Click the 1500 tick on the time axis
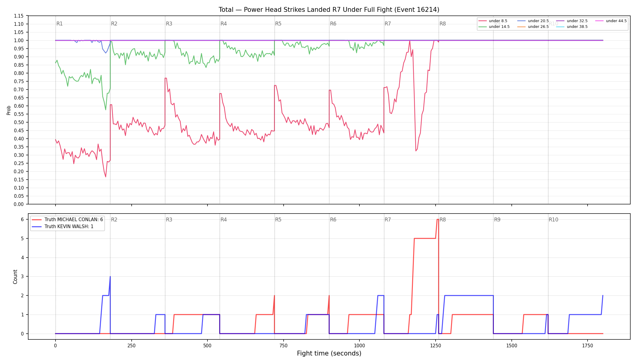The width and height of the screenshot is (637, 364). coord(512,345)
